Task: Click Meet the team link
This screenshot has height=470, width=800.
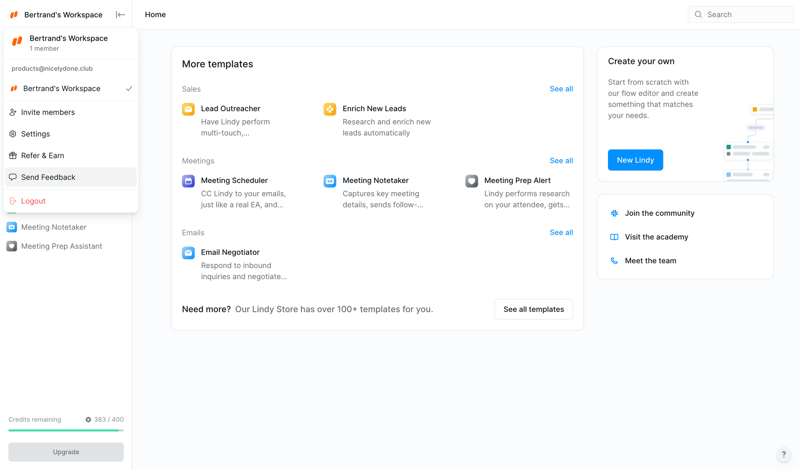Action: point(651,261)
